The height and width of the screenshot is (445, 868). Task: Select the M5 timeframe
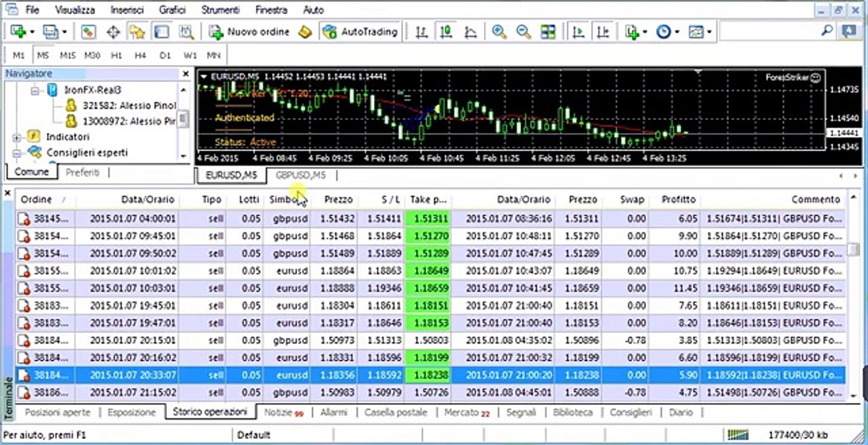coord(43,55)
